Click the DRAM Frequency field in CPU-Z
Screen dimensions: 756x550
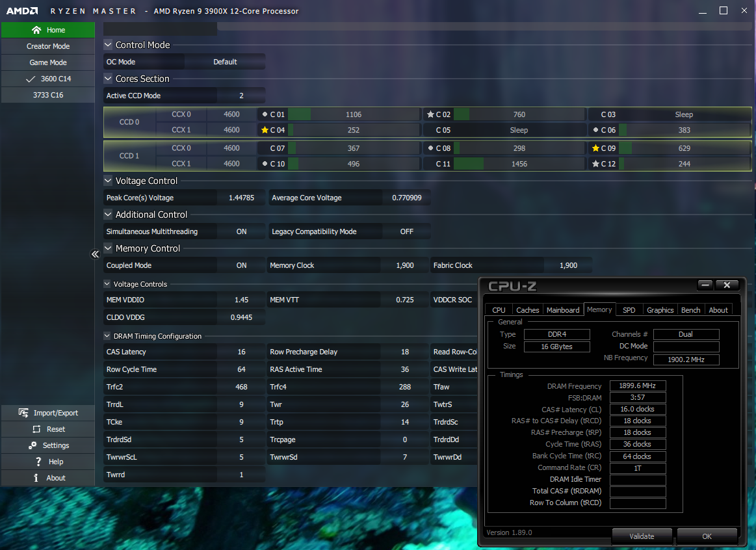(638, 386)
